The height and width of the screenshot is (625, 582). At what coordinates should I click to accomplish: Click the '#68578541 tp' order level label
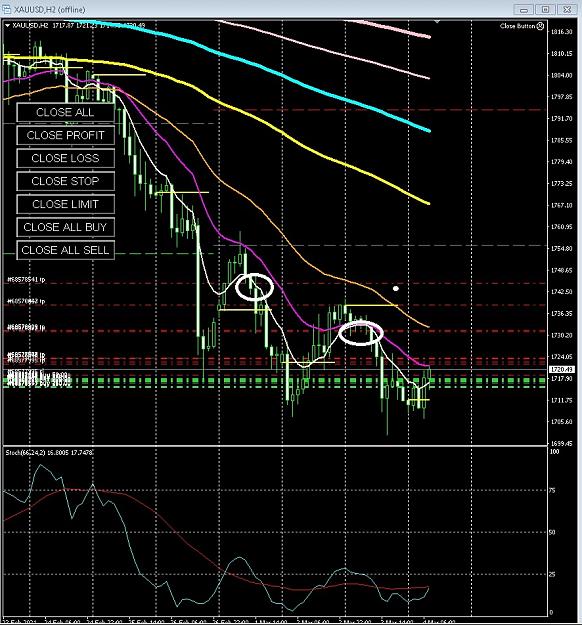pyautogui.click(x=26, y=280)
